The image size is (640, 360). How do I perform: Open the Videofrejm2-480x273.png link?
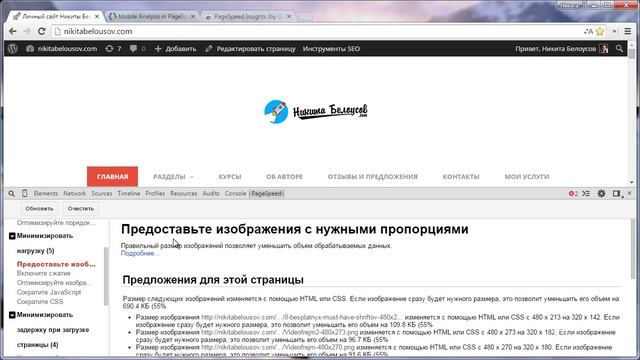tap(280, 332)
